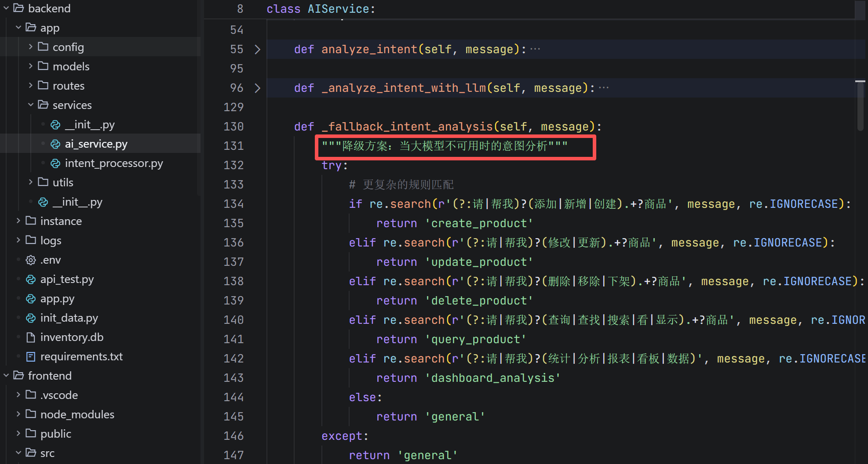Image resolution: width=868 pixels, height=464 pixels.
Task: Click the requirements.txt text file icon
Action: tap(31, 357)
